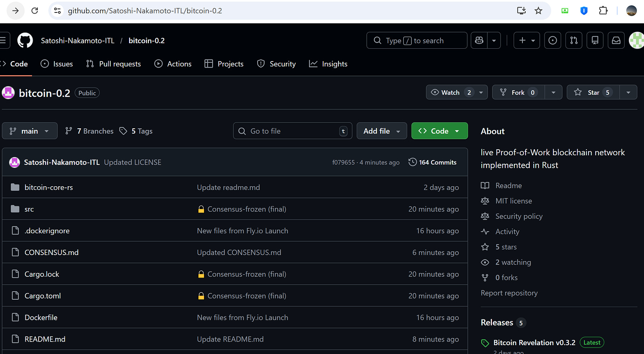Bookmark this page with star icon
644x354 pixels.
[x=539, y=11]
